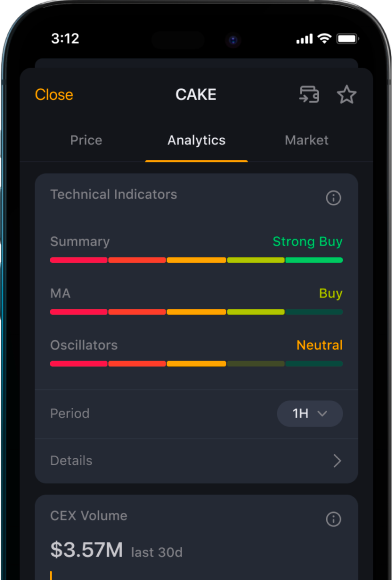The image size is (392, 580).
Task: Add CAKE to favorites with star icon
Action: [347, 94]
